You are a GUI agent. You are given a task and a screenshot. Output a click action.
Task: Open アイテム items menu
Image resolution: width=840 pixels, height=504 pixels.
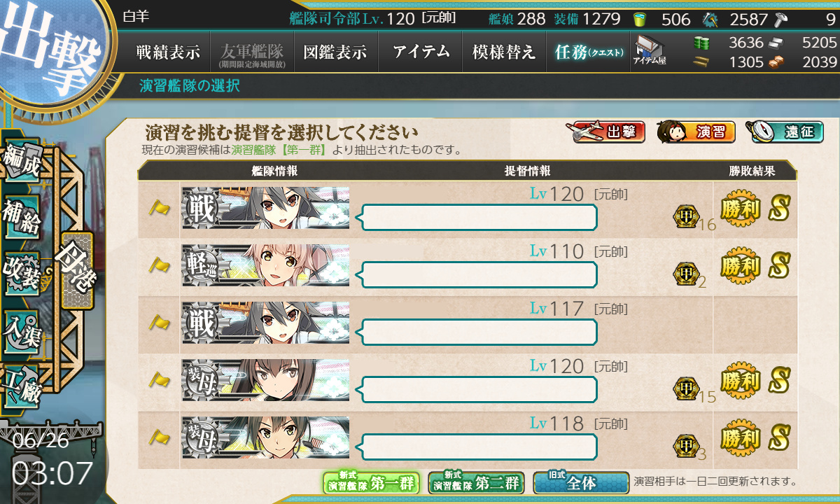point(421,52)
